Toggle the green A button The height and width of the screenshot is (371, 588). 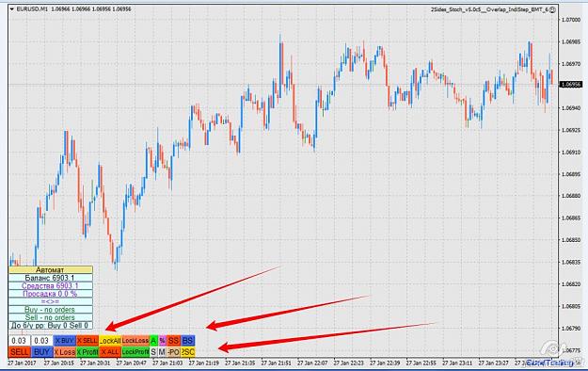pyautogui.click(x=153, y=341)
